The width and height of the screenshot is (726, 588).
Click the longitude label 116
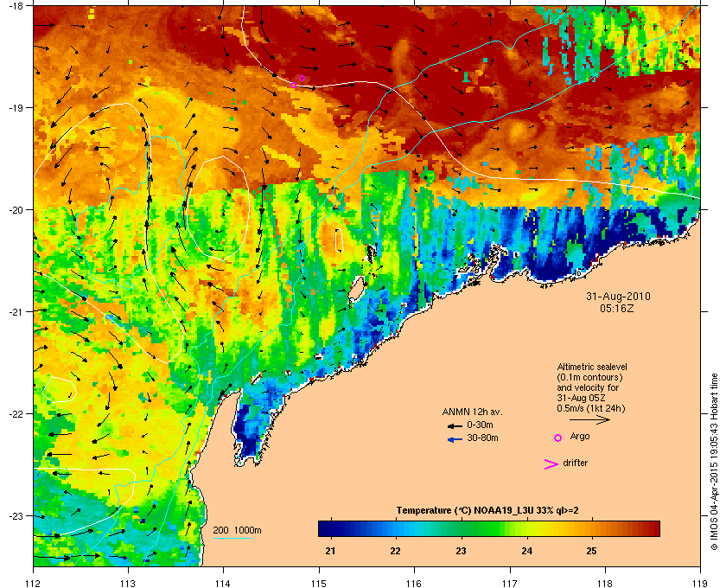(x=414, y=583)
